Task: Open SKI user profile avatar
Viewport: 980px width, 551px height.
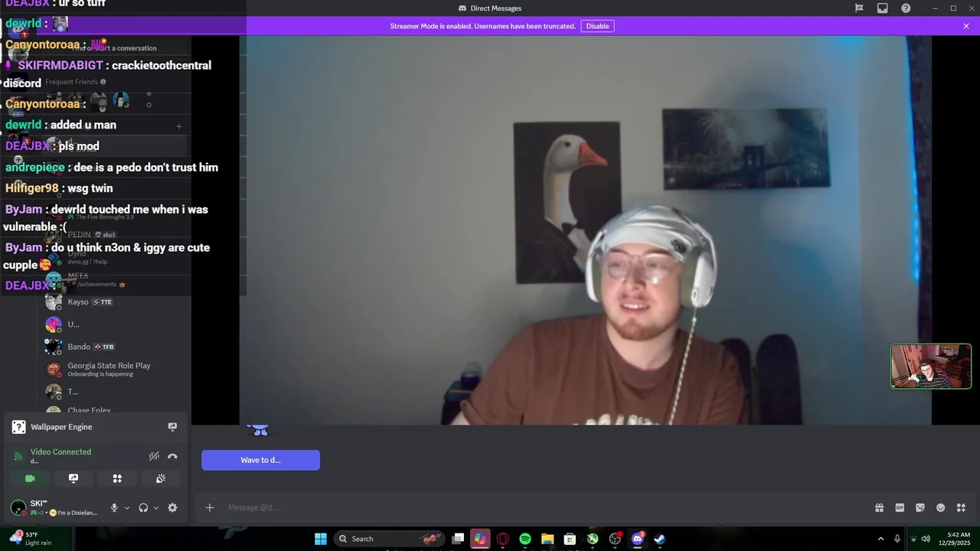Action: [x=18, y=507]
